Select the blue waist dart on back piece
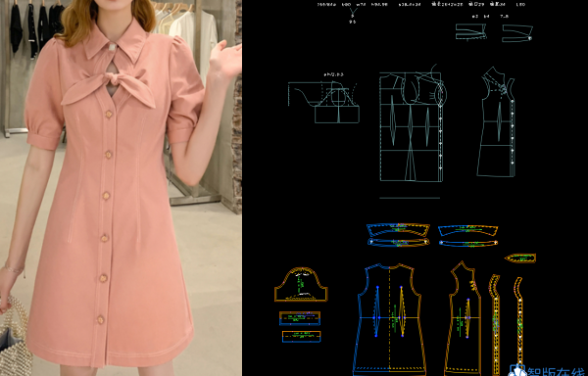The width and height of the screenshot is (588, 376). (376, 311)
